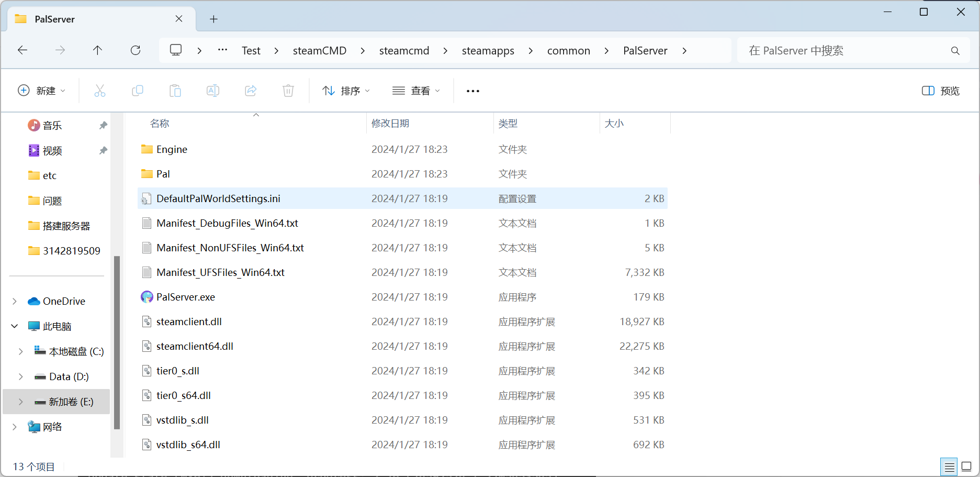Open the more options ellipsis in toolbar

[473, 91]
